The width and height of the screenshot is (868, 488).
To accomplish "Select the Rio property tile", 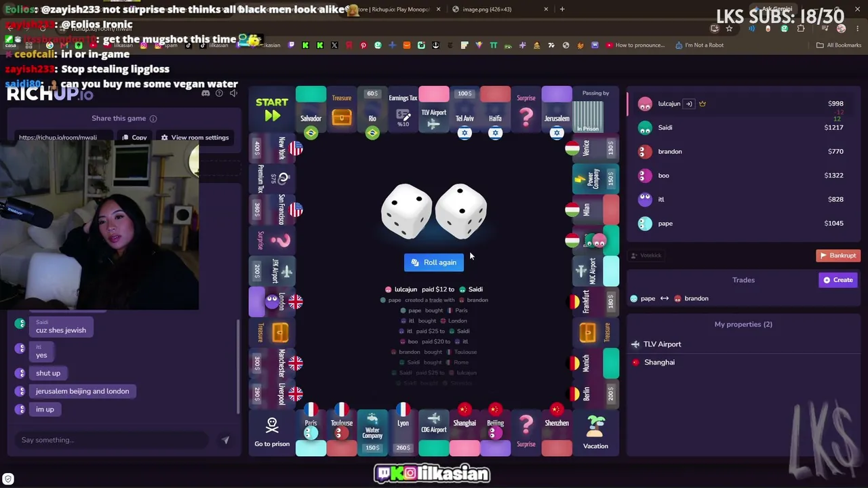I will point(372,114).
